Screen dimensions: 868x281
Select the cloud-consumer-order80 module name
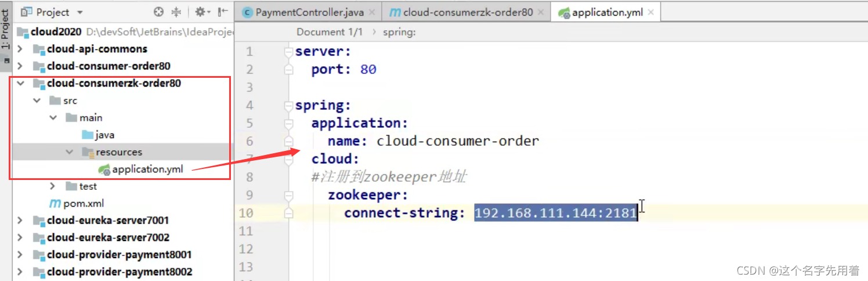[108, 66]
